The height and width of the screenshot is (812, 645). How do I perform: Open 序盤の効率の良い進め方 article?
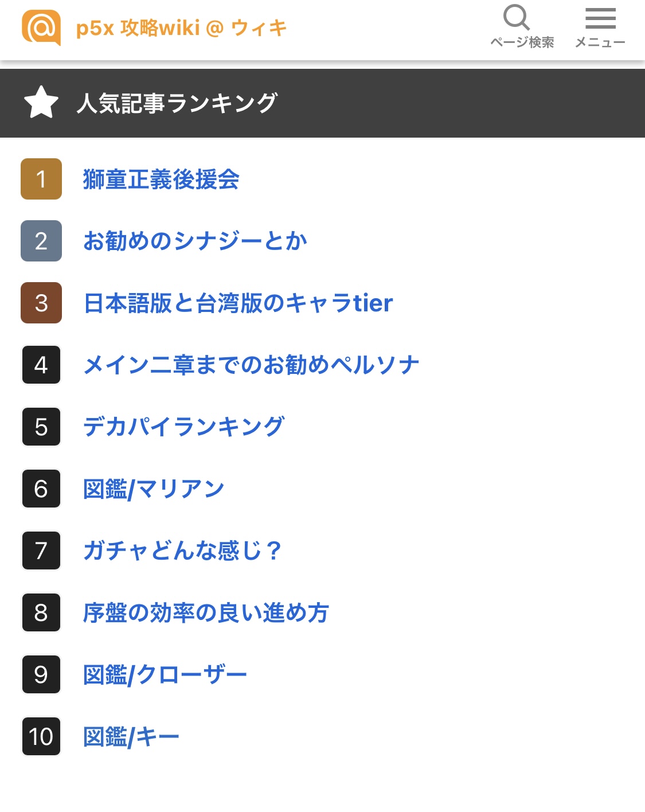(206, 612)
